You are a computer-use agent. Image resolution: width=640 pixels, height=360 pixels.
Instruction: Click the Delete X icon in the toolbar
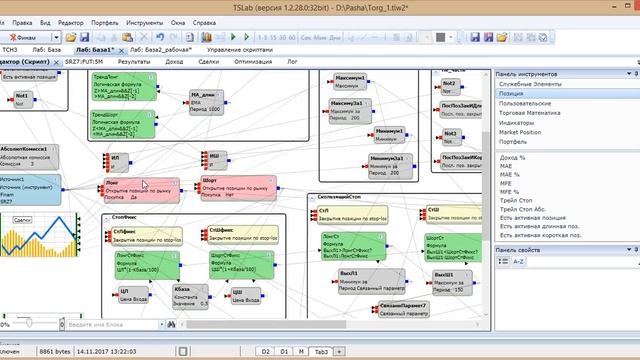[x=144, y=38]
